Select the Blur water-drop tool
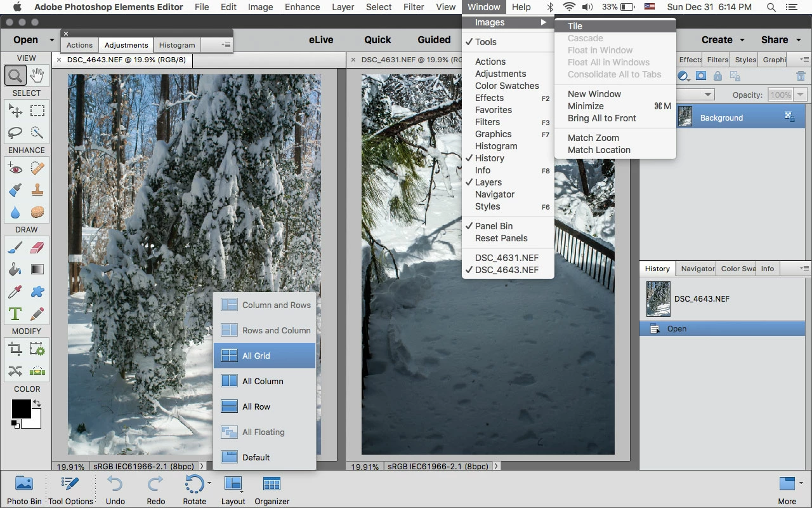 click(x=15, y=212)
